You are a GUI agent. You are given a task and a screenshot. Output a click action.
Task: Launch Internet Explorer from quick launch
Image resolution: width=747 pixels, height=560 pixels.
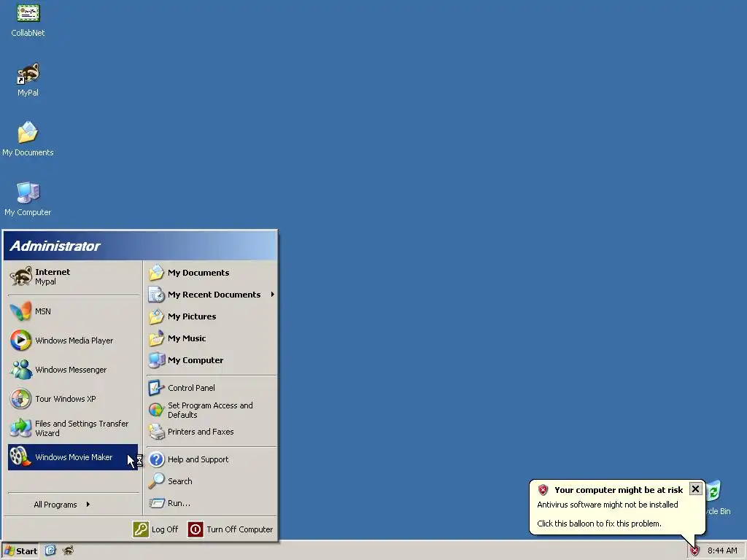(50, 551)
